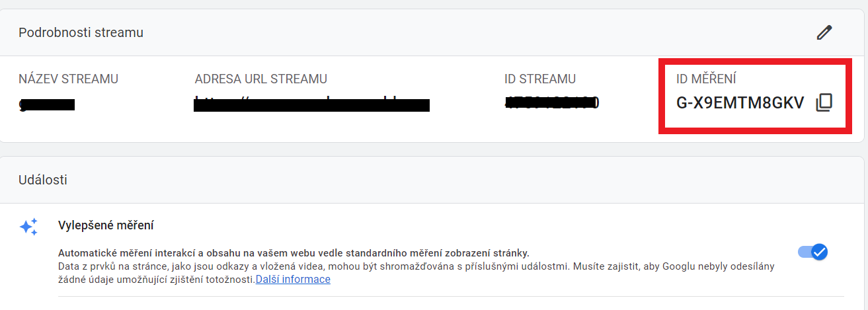Click the "žádné údaje umožňující zjištění totožnosti" text
Viewport: 868px width, 310px height.
[156, 280]
